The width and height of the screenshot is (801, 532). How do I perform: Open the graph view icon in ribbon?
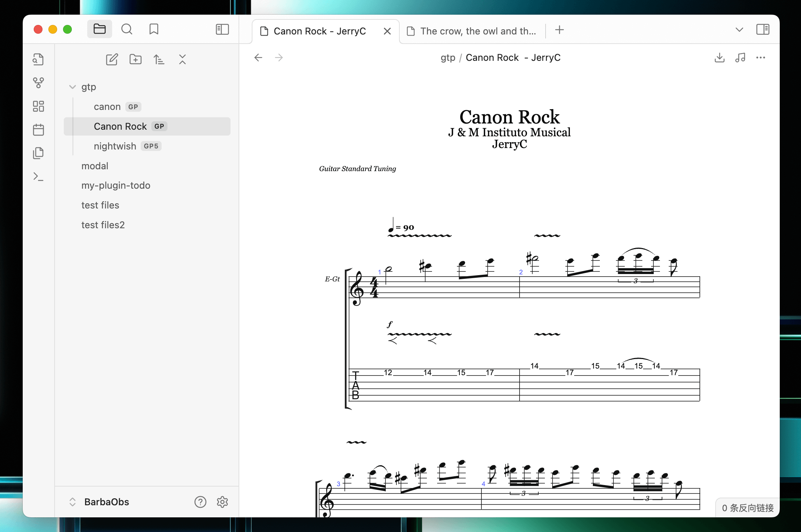(x=38, y=83)
